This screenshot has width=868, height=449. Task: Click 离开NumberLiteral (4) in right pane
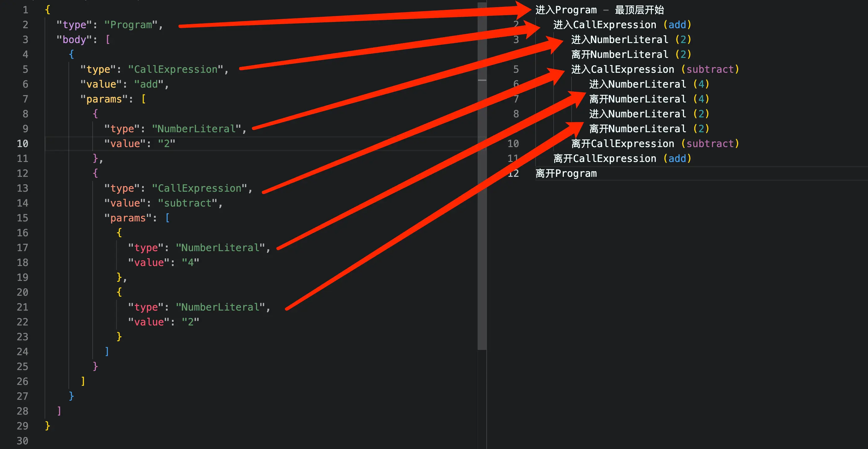tap(649, 99)
